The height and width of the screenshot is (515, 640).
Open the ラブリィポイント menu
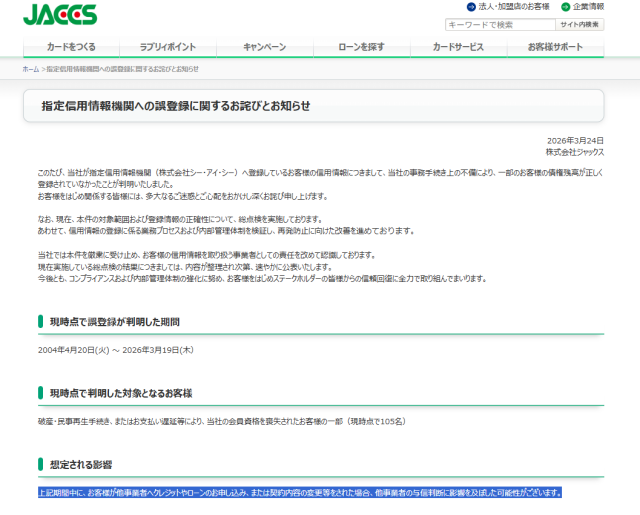coord(167,47)
